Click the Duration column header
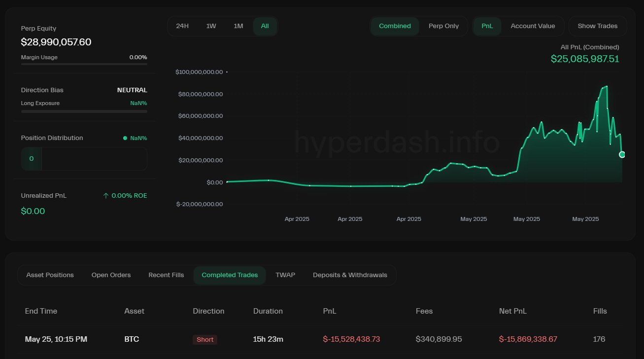The width and height of the screenshot is (644, 359). (x=268, y=311)
